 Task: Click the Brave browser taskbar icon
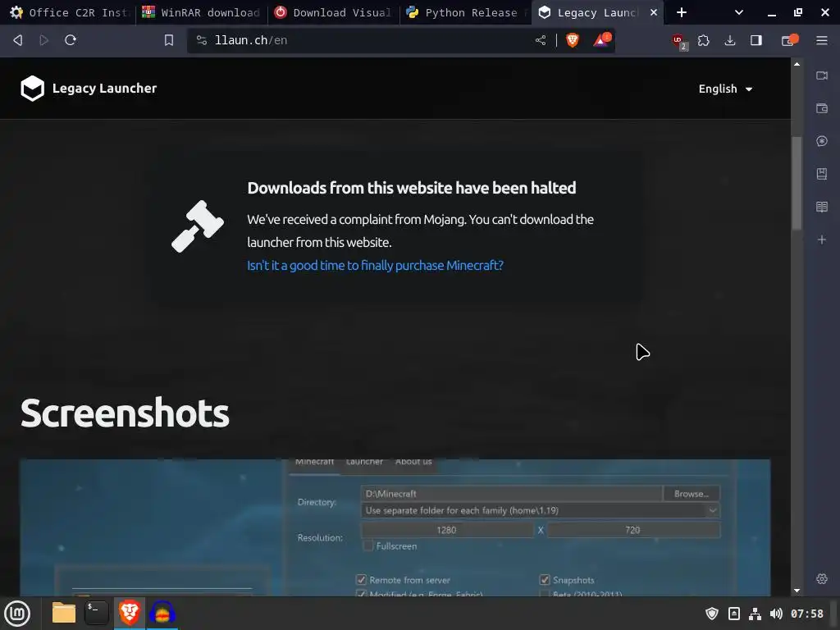[x=129, y=612]
